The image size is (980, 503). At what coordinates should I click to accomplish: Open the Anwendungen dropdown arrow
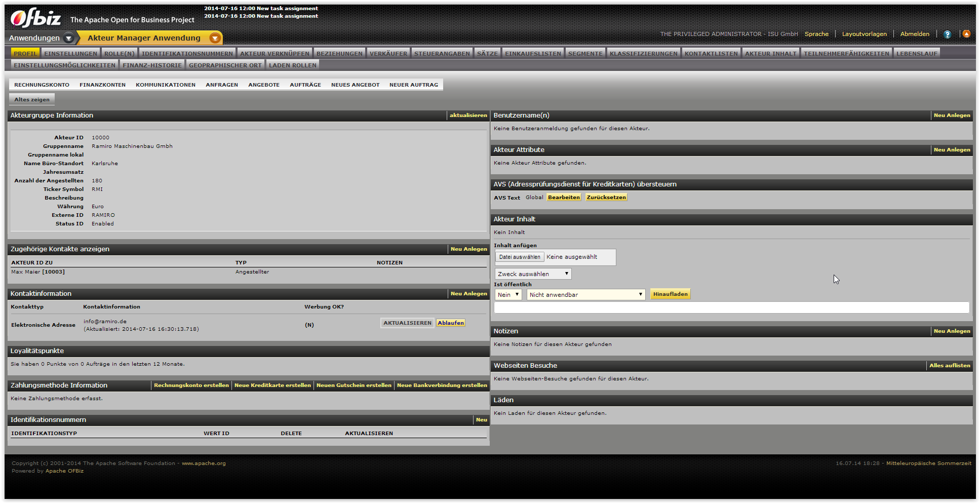tap(69, 38)
